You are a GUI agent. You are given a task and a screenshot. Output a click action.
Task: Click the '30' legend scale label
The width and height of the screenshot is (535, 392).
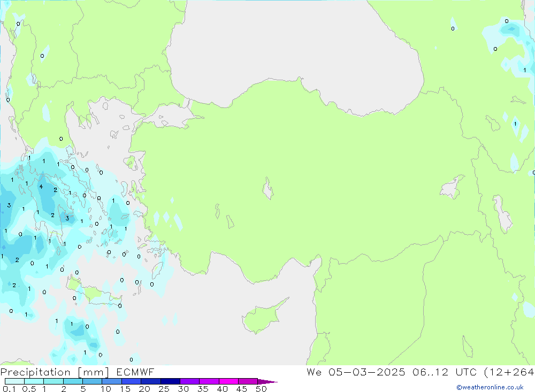[x=183, y=389]
